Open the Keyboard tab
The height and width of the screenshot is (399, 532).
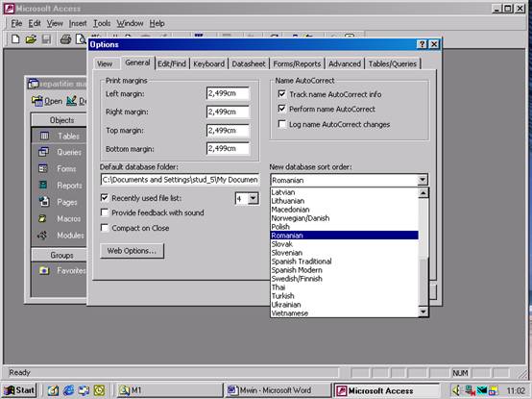[208, 63]
